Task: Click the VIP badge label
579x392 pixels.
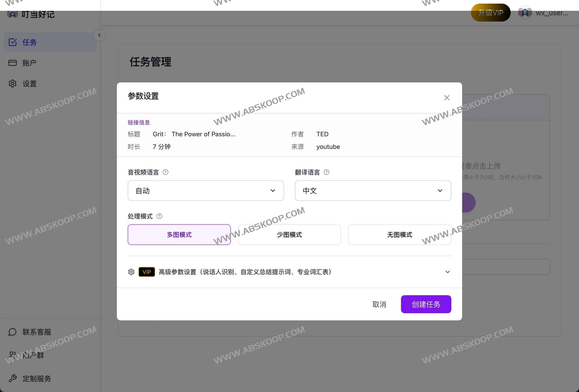Action: tap(147, 272)
